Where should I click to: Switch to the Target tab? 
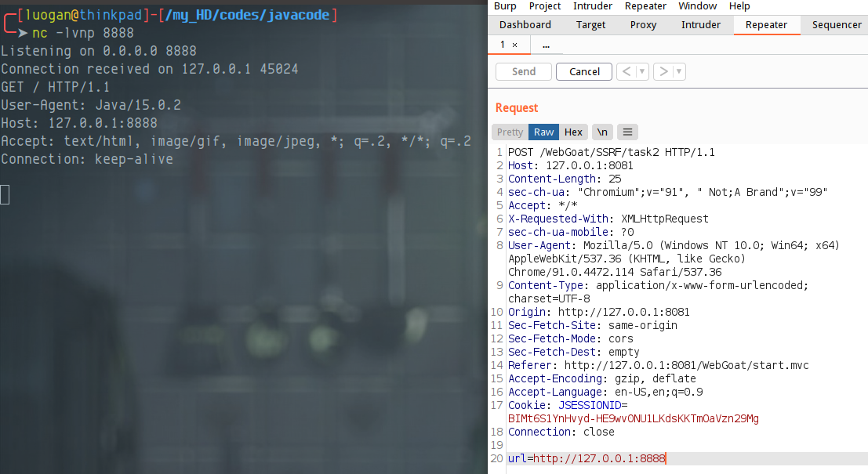coord(590,25)
